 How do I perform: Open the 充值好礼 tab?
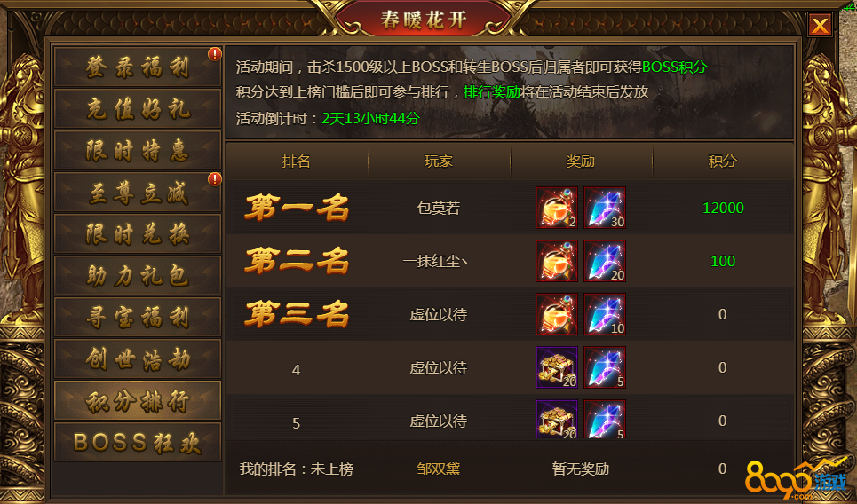[x=138, y=108]
